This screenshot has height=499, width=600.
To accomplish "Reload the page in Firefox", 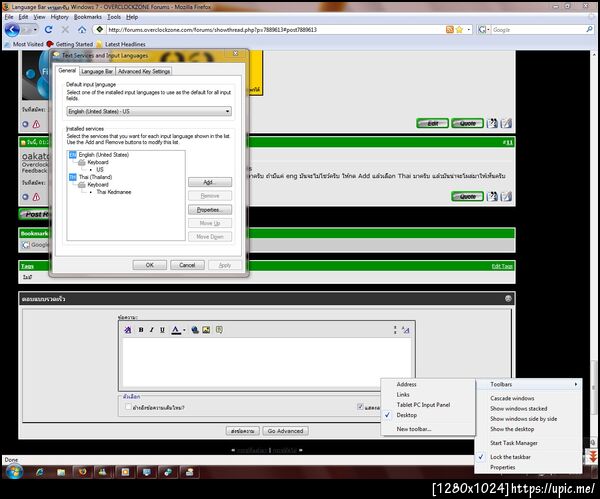I will [x=48, y=29].
